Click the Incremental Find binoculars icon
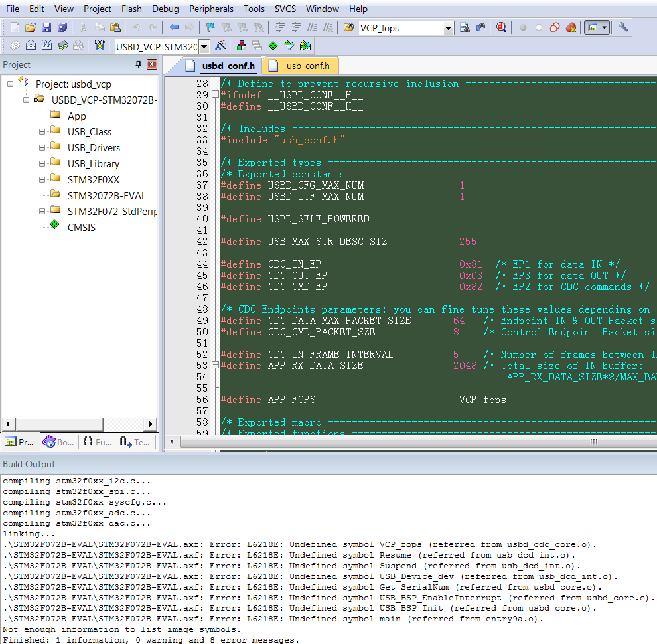This screenshot has height=644, width=657. (x=480, y=28)
